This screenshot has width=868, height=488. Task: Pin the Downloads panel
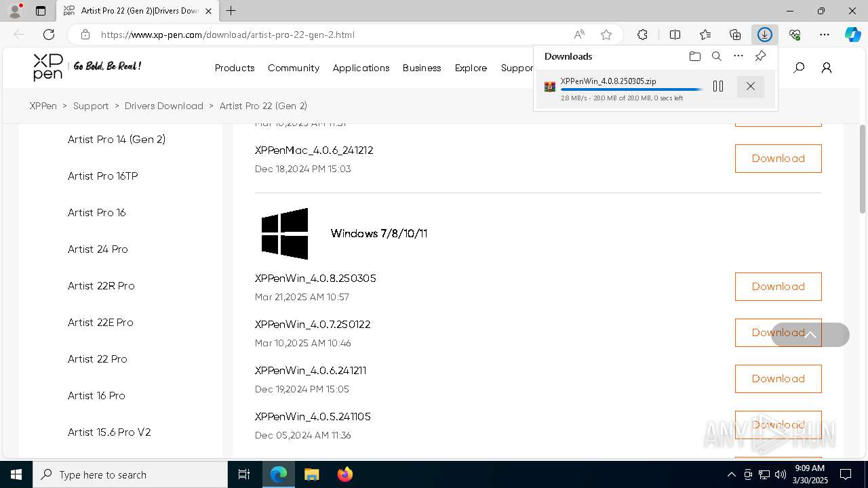point(760,56)
